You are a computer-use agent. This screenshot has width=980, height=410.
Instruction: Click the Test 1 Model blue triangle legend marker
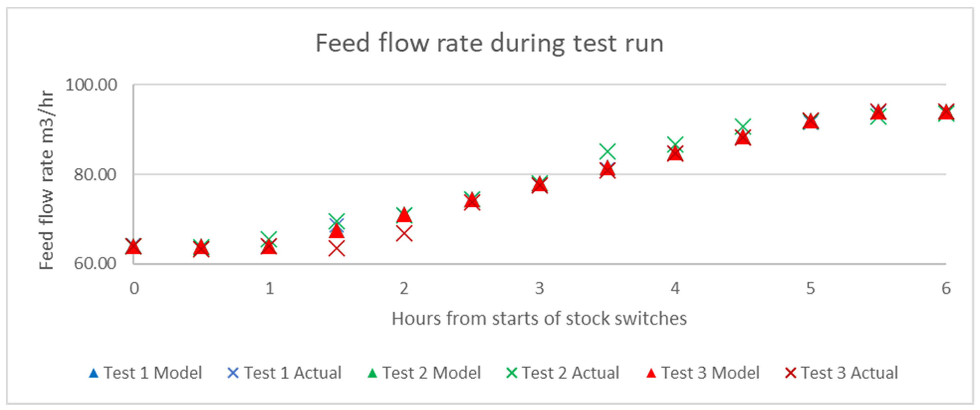pyautogui.click(x=93, y=373)
